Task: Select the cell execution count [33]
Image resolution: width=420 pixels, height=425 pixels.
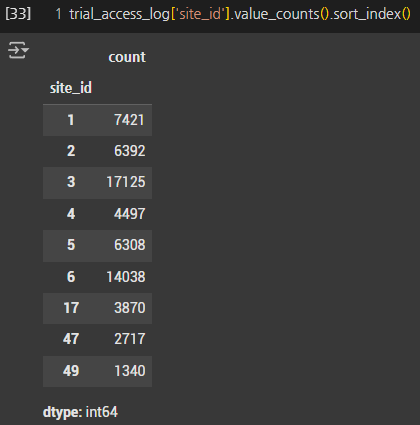Action: click(18, 14)
